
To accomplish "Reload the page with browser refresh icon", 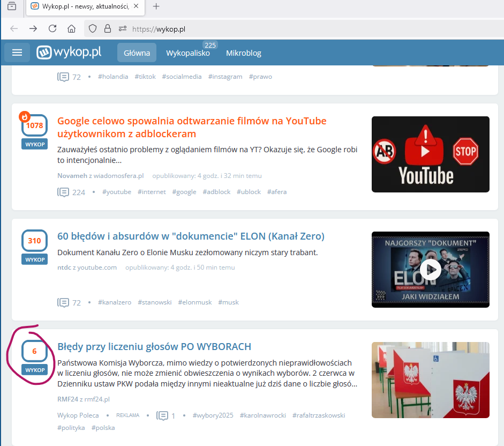I will pyautogui.click(x=52, y=29).
